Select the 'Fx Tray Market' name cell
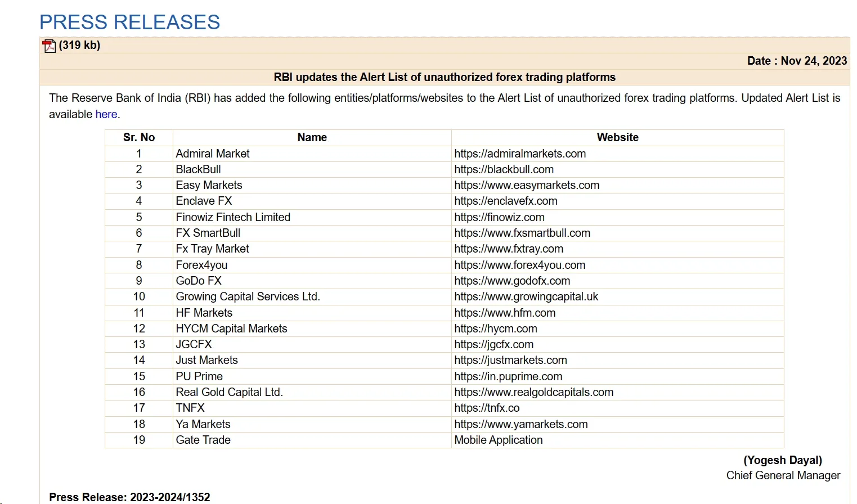Image resolution: width=857 pixels, height=504 pixels. [x=312, y=249]
